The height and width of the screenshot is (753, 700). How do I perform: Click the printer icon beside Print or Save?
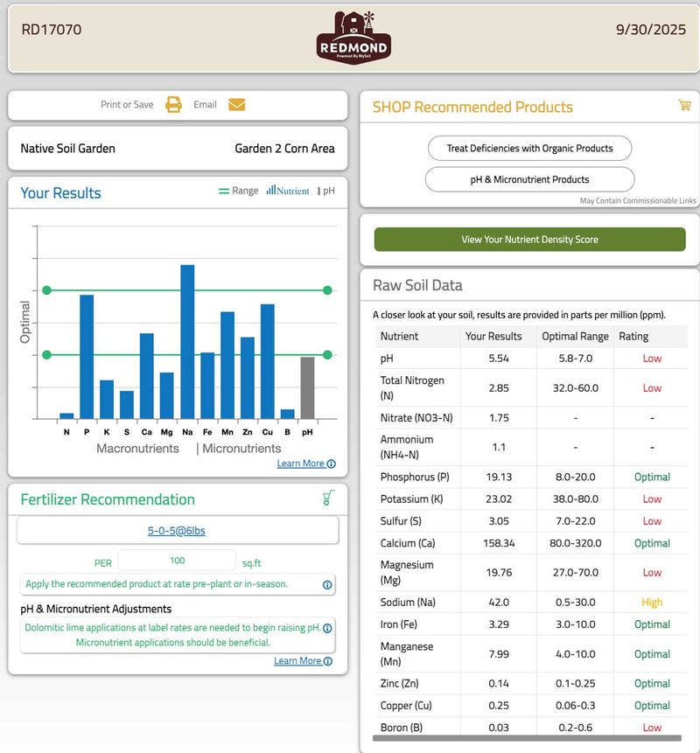click(173, 104)
